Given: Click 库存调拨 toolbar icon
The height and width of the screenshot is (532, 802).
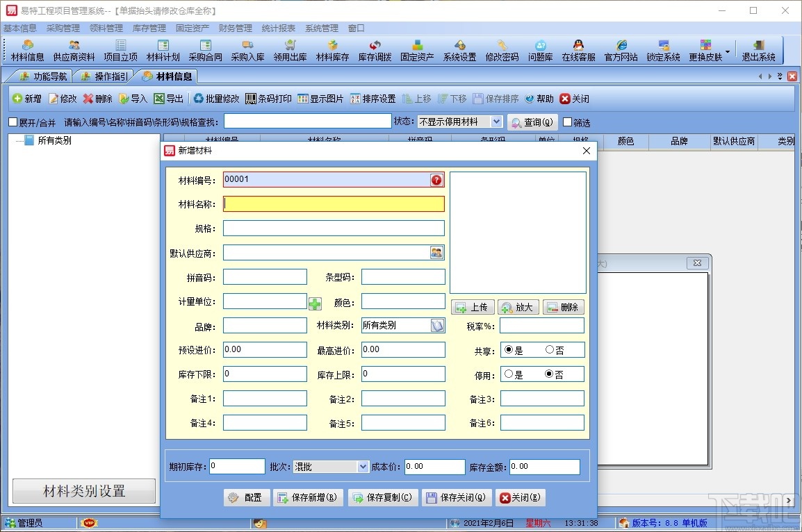Looking at the screenshot, I should (375, 51).
